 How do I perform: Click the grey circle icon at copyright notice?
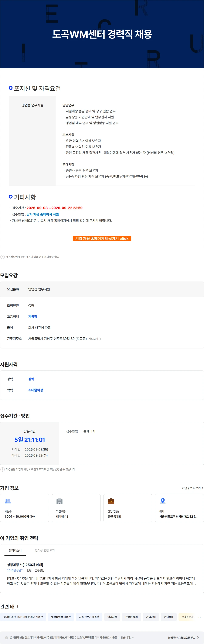[7, 637]
